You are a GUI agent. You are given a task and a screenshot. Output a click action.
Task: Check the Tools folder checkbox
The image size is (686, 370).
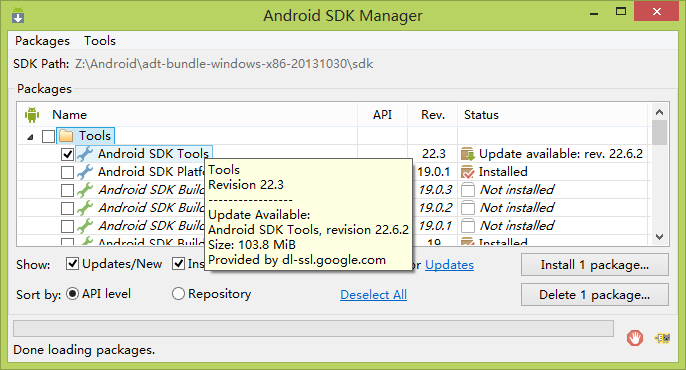pyautogui.click(x=49, y=136)
